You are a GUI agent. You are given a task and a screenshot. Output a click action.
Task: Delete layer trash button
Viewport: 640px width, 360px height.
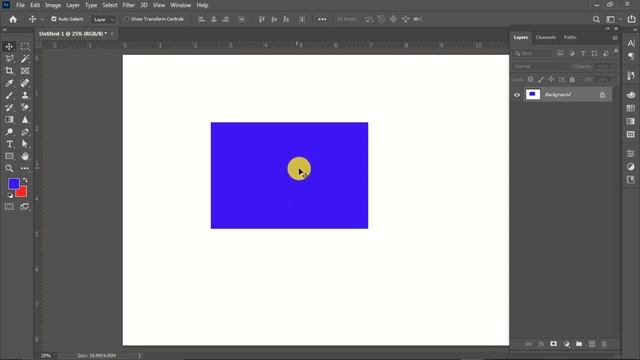604,344
